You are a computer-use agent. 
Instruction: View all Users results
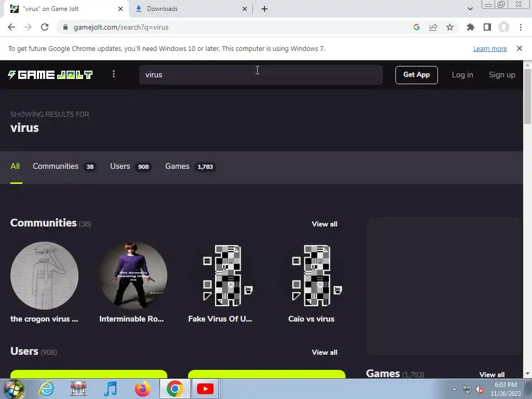[324, 352]
